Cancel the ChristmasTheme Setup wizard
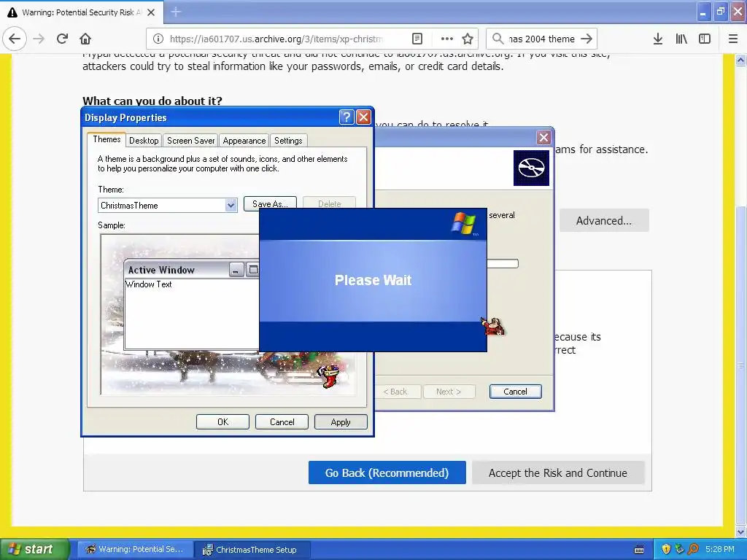 (x=516, y=392)
